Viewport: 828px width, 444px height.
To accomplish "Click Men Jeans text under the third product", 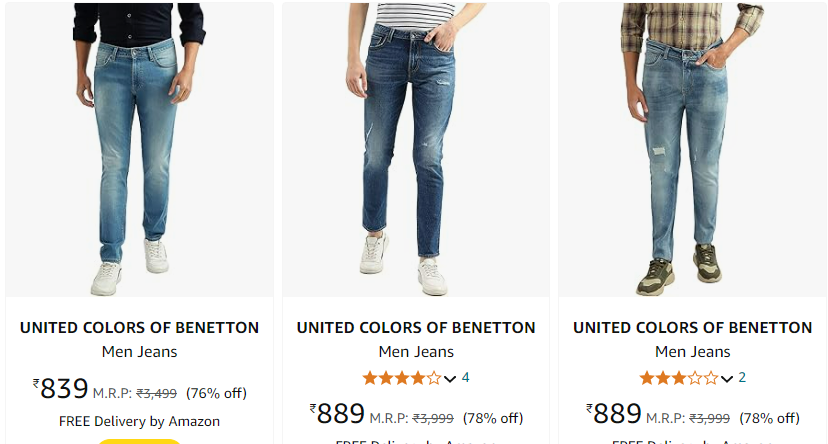I will tap(692, 352).
